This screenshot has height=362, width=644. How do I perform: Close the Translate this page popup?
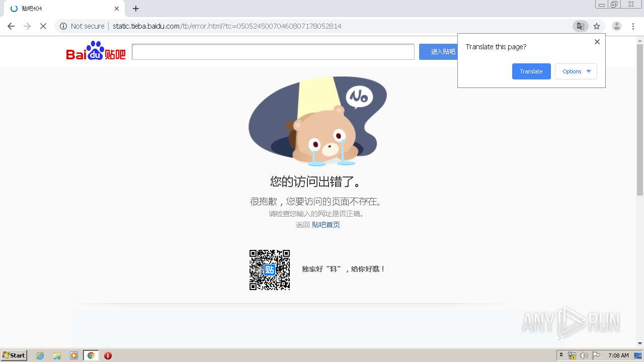coord(597,42)
